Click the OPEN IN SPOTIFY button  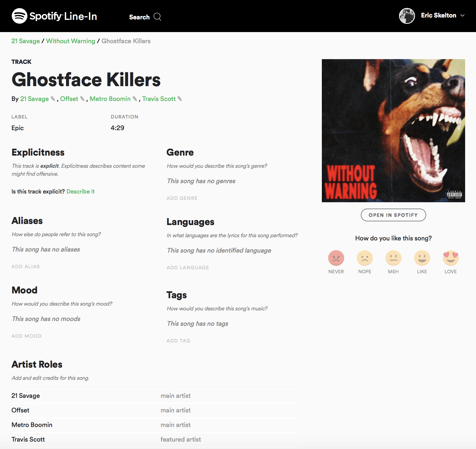pos(393,215)
